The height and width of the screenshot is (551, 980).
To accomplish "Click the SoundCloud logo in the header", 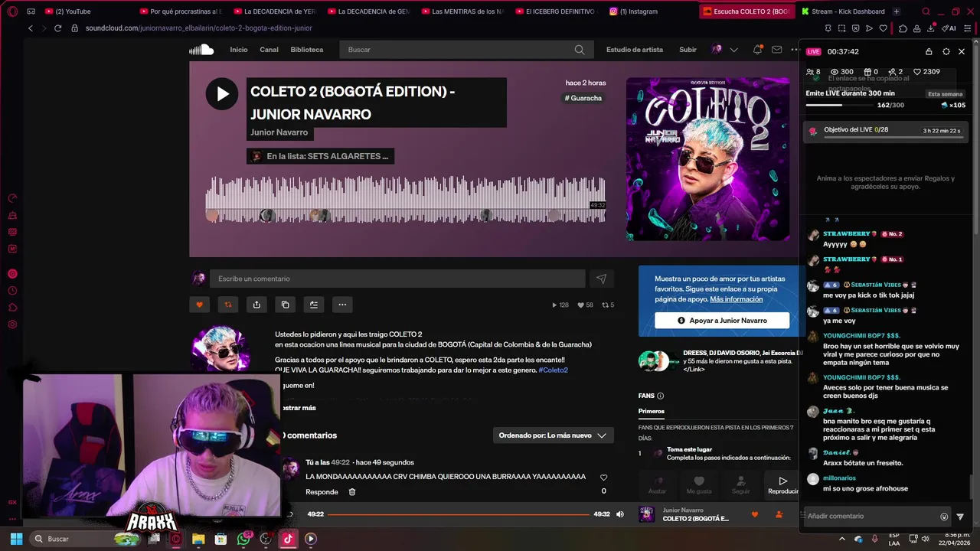I will [x=201, y=50].
